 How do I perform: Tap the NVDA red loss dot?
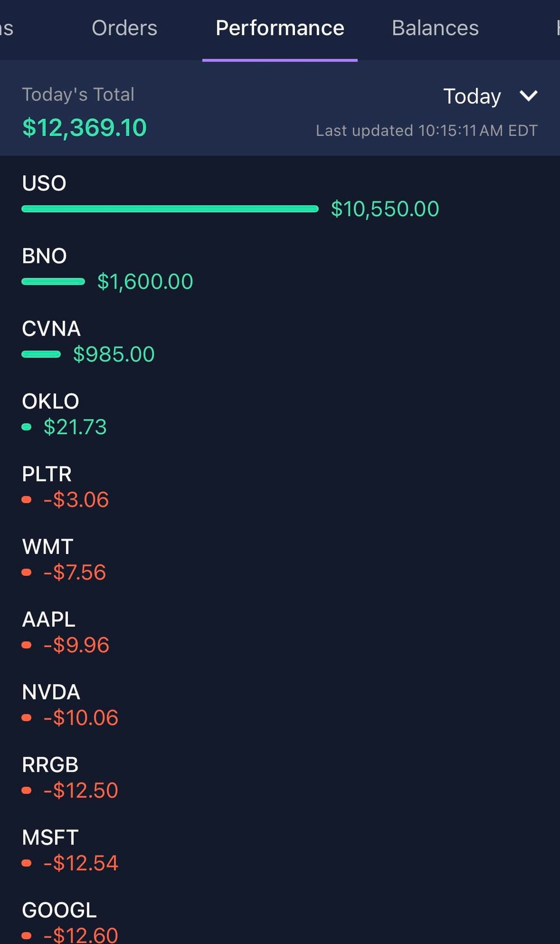coord(26,718)
